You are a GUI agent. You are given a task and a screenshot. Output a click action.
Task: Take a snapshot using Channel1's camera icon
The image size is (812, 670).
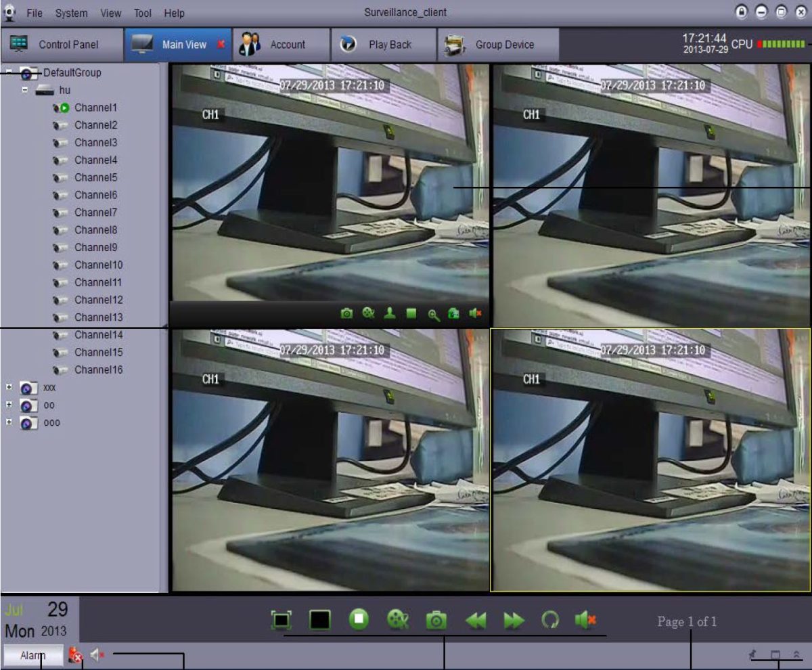[346, 313]
